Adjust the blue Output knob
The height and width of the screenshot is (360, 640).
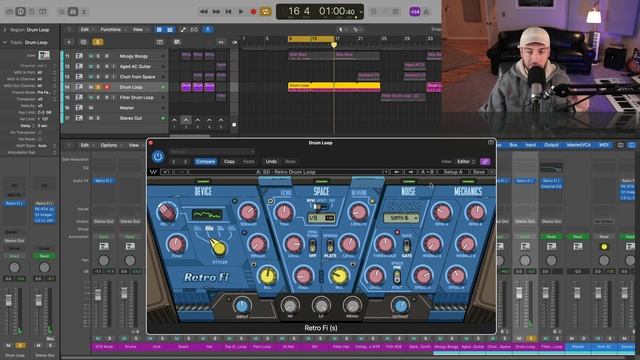[400, 305]
